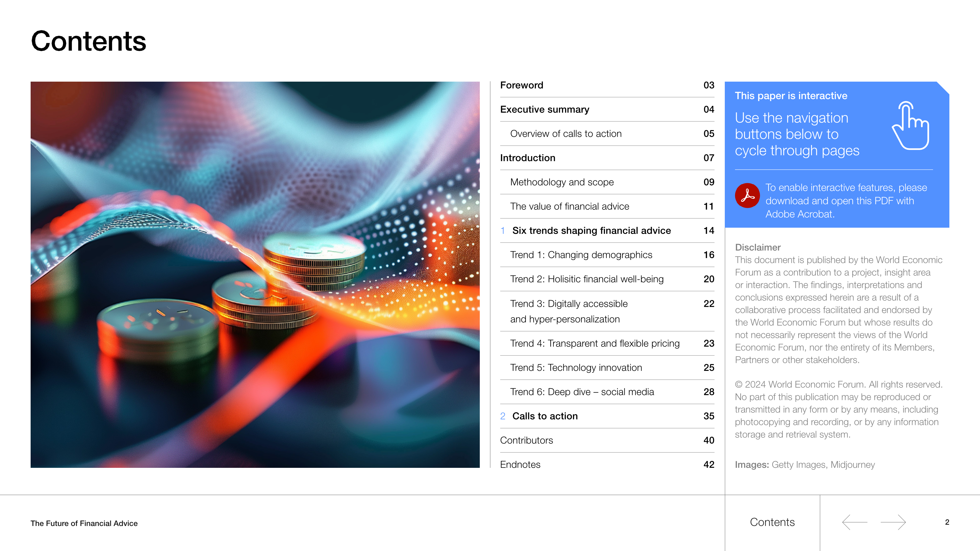Image resolution: width=980 pixels, height=551 pixels.
Task: Jump to Overview of calls to action
Action: (x=607, y=133)
